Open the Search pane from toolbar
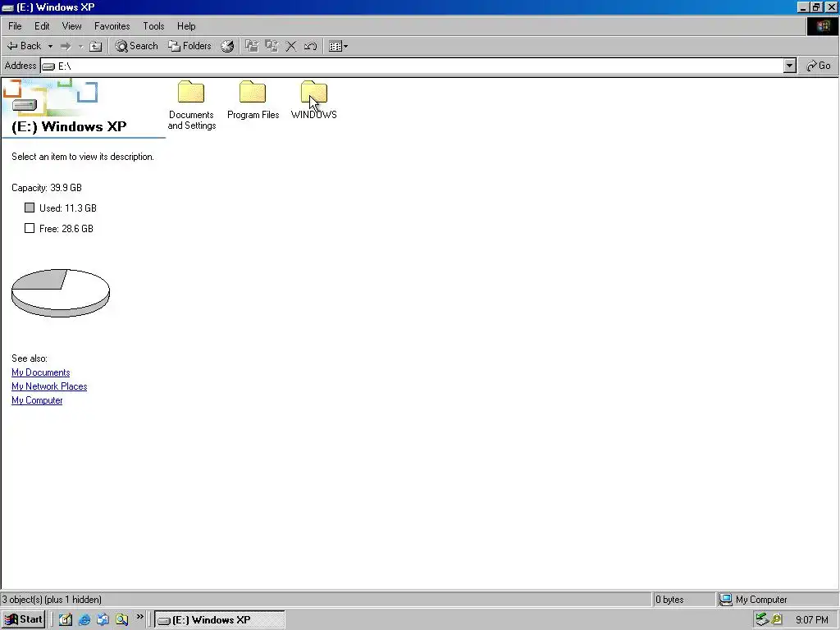840x630 pixels. [137, 46]
